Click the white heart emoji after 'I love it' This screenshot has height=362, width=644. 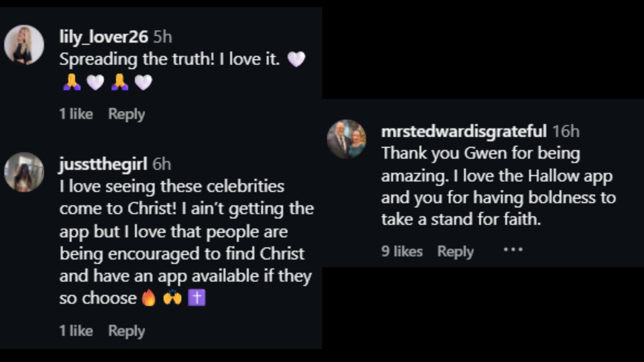[x=297, y=59]
